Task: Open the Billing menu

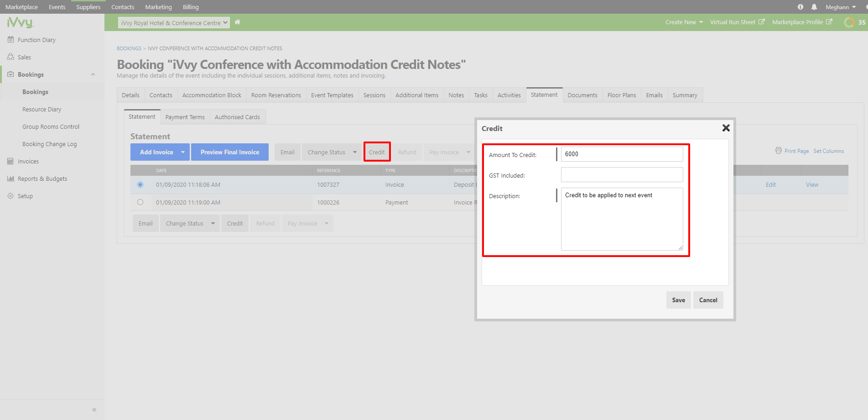Action: click(x=191, y=7)
